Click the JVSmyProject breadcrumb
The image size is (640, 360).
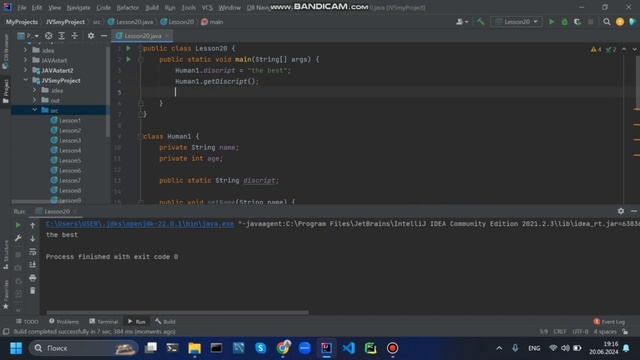[65, 22]
